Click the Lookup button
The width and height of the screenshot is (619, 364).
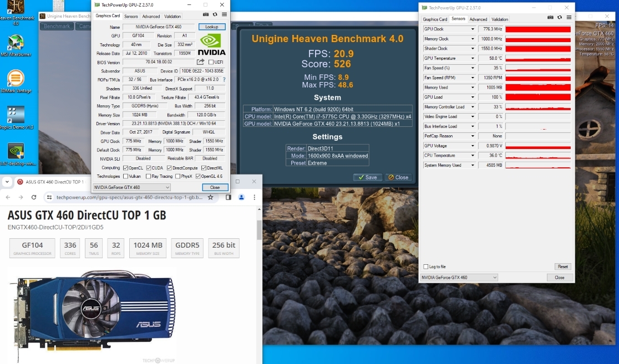coord(211,27)
